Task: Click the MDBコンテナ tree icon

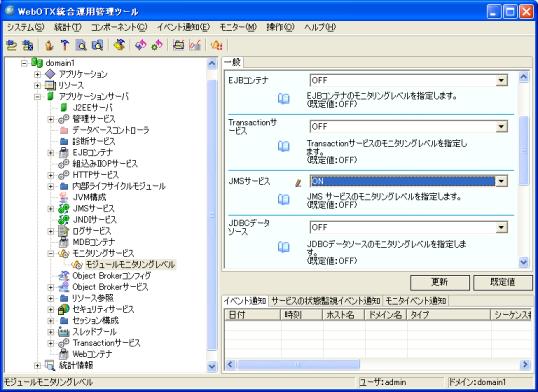Action: point(64,242)
